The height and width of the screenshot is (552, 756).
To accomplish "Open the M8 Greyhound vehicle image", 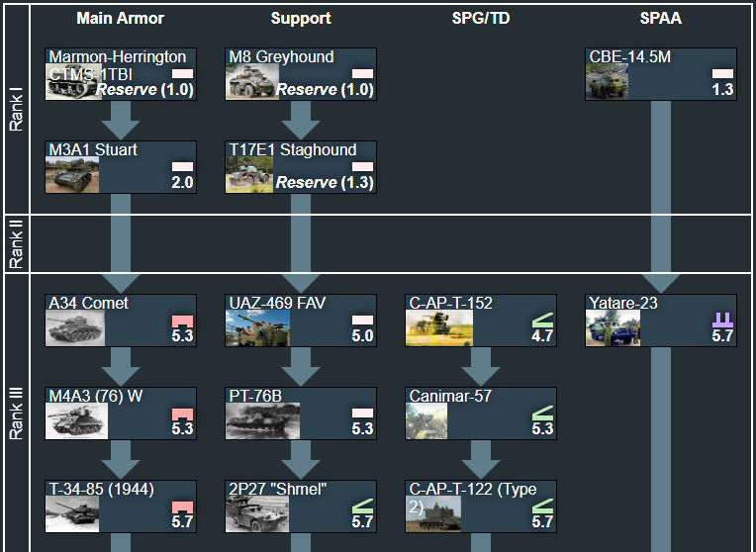I will coord(252,81).
